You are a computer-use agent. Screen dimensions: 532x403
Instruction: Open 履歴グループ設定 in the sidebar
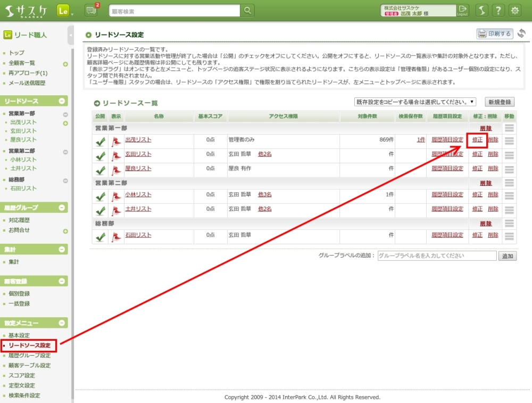[30, 356]
